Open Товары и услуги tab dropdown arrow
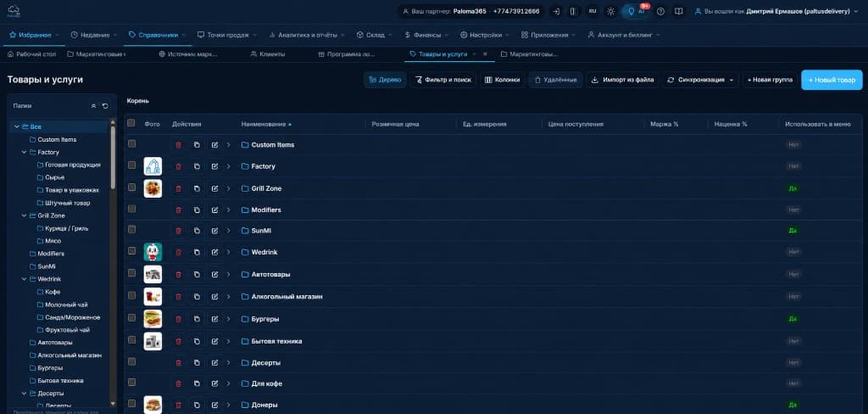The width and height of the screenshot is (868, 414). point(474,54)
